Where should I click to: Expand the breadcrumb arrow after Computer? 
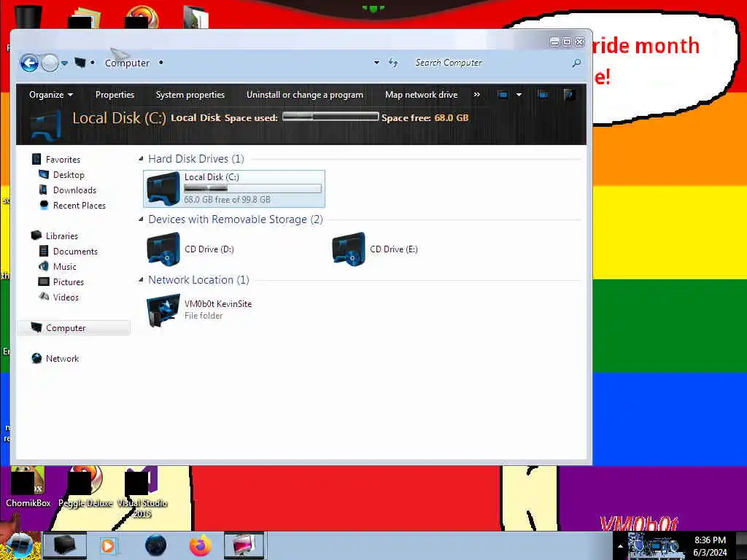pyautogui.click(x=161, y=63)
